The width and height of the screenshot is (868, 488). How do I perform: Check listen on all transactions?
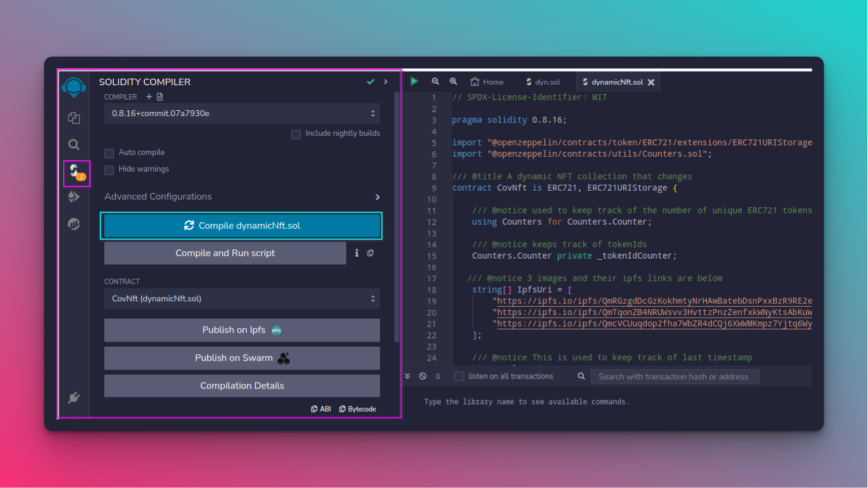click(459, 377)
